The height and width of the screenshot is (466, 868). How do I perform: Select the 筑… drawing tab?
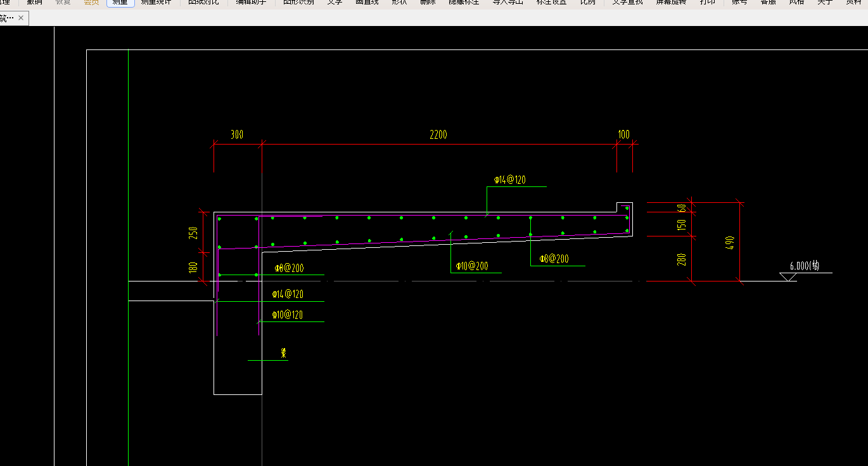click(7, 18)
